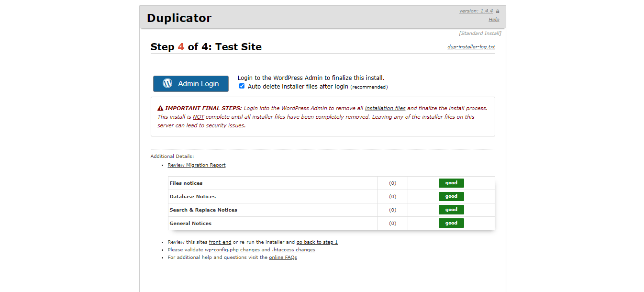Open .htaccess changes link
Screen dimensions: 644x292
click(294, 250)
